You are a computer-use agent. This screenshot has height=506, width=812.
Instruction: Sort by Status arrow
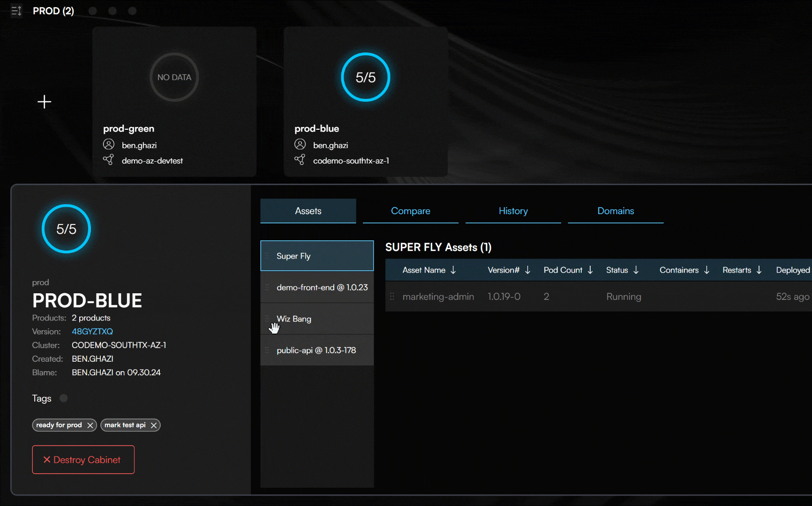point(636,270)
